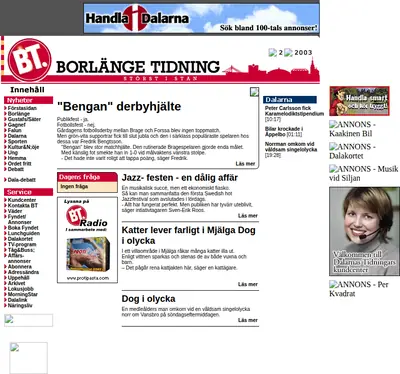400x374 pixels.
Task: Open the Debatt link
Action: (16, 169)
